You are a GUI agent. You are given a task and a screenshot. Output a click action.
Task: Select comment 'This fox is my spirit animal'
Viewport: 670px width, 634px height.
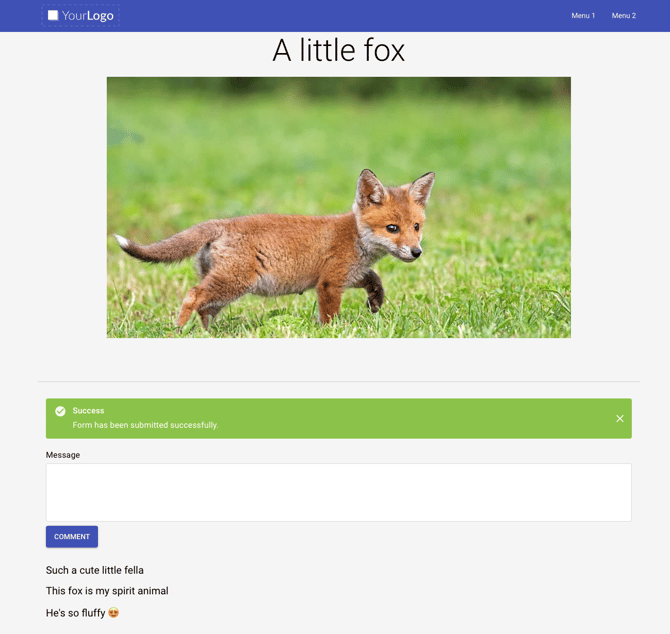click(107, 591)
